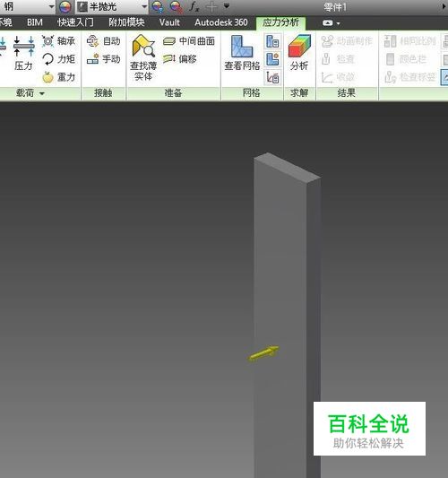
Task: Click Convergence Settings icon (bottom)
Action: click(x=272, y=77)
